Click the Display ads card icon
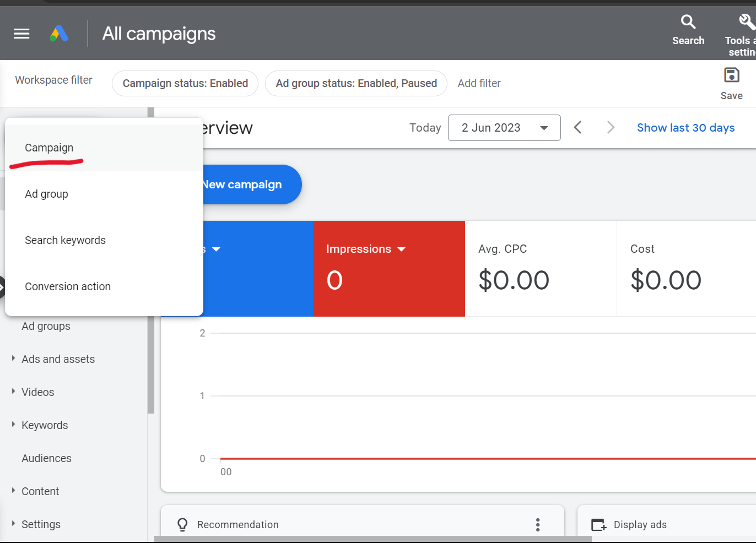Viewport: 756px width, 543px height. point(598,524)
